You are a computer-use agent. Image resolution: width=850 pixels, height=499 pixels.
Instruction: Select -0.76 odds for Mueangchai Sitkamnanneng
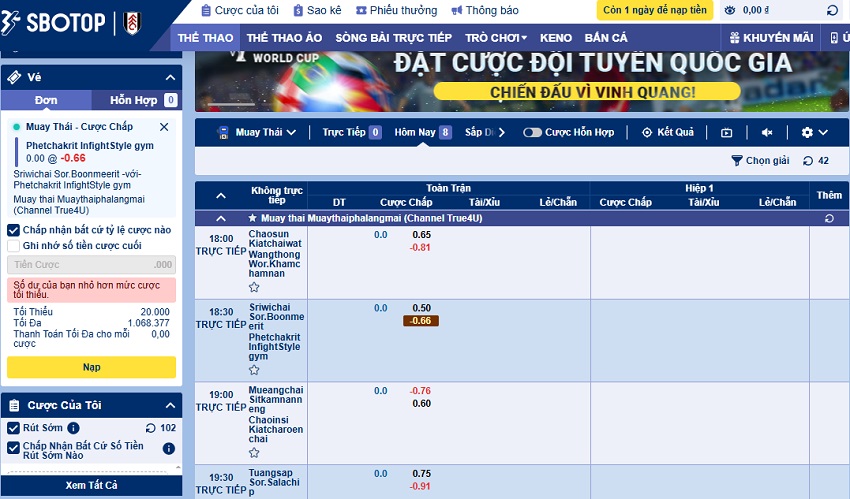coord(420,391)
